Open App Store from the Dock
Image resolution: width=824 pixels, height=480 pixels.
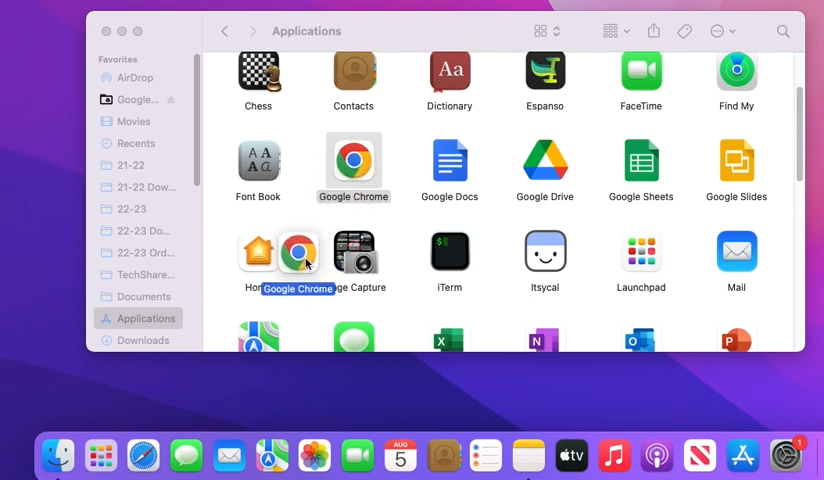coord(743,455)
